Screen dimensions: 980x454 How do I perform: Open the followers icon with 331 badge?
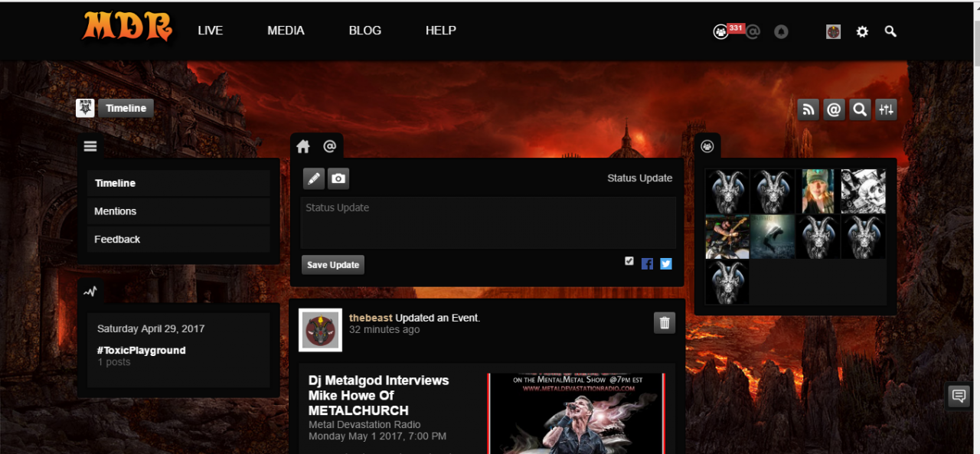point(720,31)
